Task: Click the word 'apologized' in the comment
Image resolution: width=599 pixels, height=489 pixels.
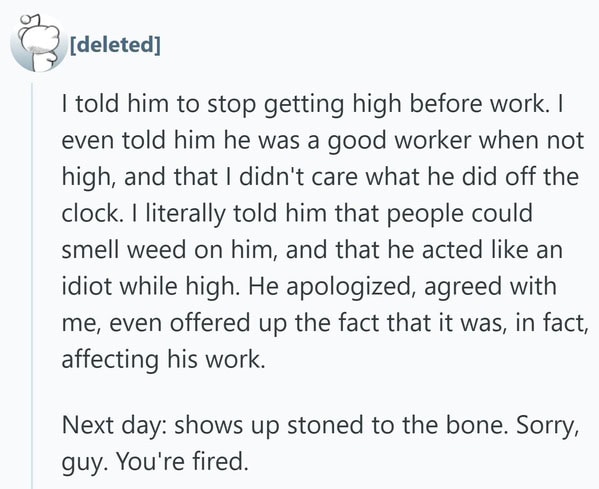Action: tap(350, 287)
